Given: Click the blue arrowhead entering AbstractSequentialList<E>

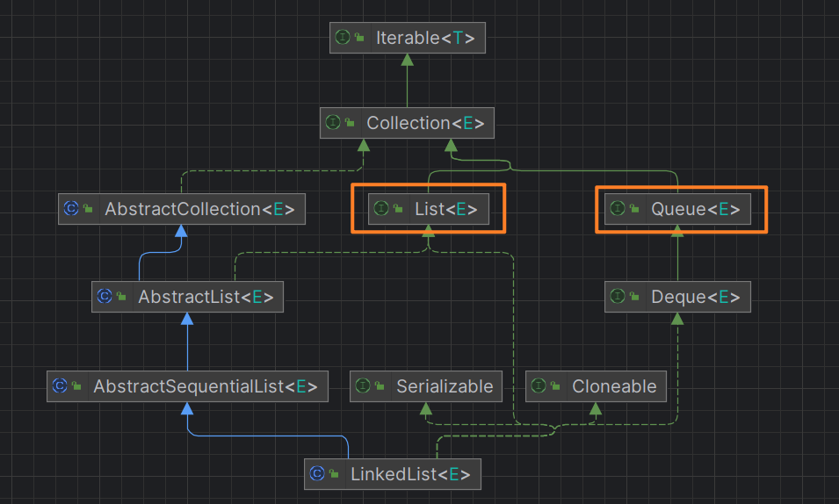Looking at the screenshot, I should tap(187, 408).
